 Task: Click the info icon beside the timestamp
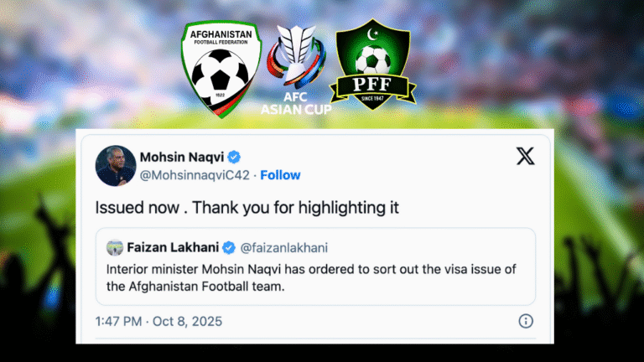526,321
